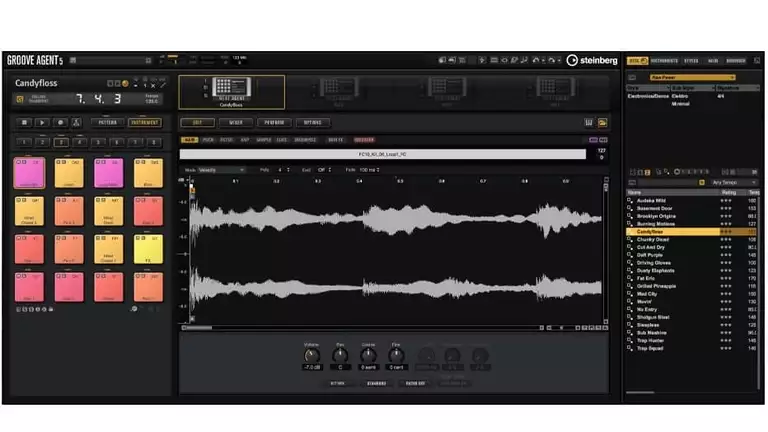Open the Mode Velocity dropdown
This screenshot has width=768, height=432.
[220, 170]
